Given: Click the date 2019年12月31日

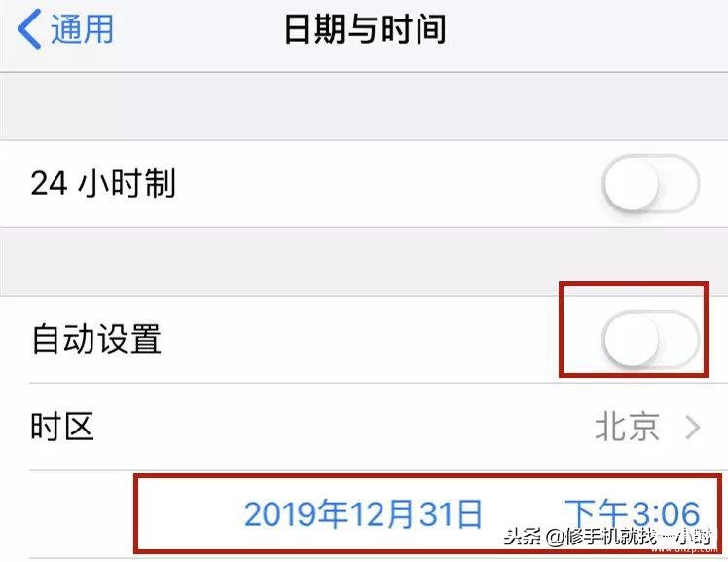Looking at the screenshot, I should point(363,514).
